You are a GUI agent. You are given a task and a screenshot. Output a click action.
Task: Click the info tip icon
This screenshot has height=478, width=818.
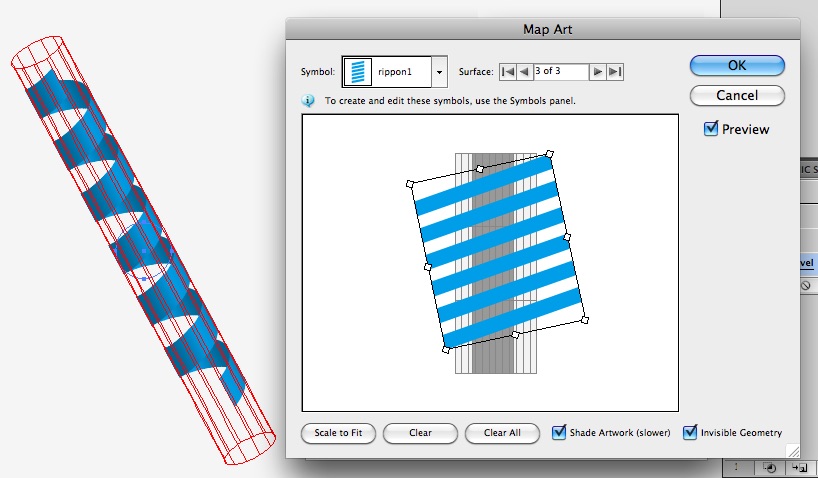tap(309, 101)
